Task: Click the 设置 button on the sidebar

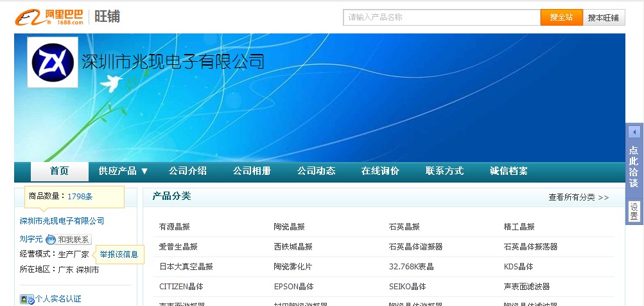Action: pos(634,212)
